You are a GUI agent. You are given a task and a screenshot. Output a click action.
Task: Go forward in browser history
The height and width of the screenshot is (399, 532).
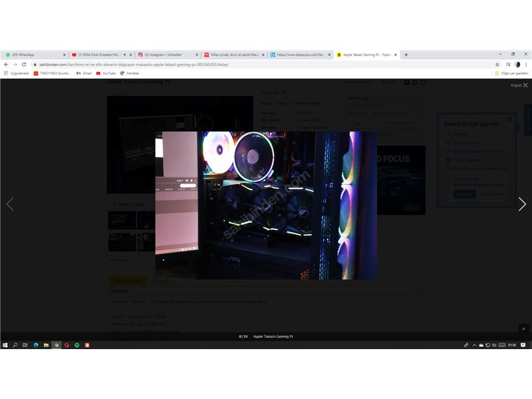coord(15,65)
